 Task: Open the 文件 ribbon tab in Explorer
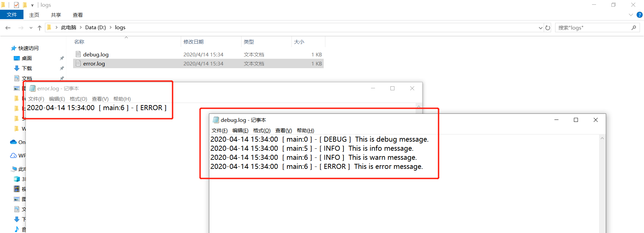pyautogui.click(x=12, y=15)
